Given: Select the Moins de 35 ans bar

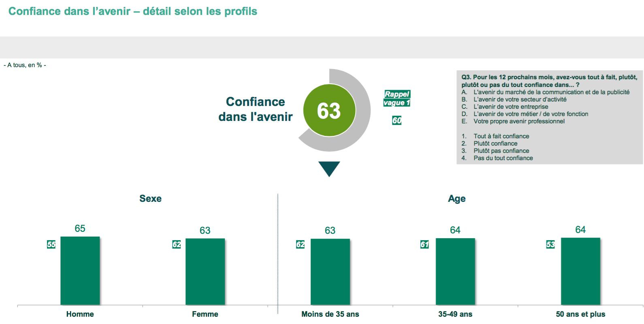Looking at the screenshot, I should 331,272.
